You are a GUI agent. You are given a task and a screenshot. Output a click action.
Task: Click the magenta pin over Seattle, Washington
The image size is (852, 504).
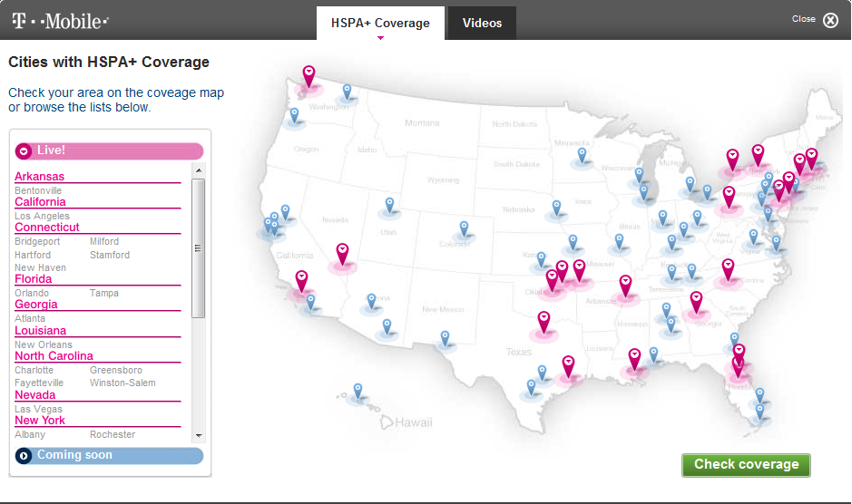point(308,76)
